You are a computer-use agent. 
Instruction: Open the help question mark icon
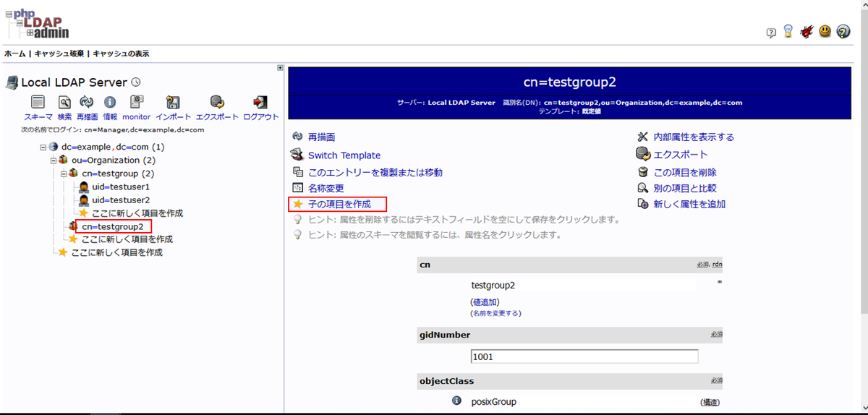843,32
